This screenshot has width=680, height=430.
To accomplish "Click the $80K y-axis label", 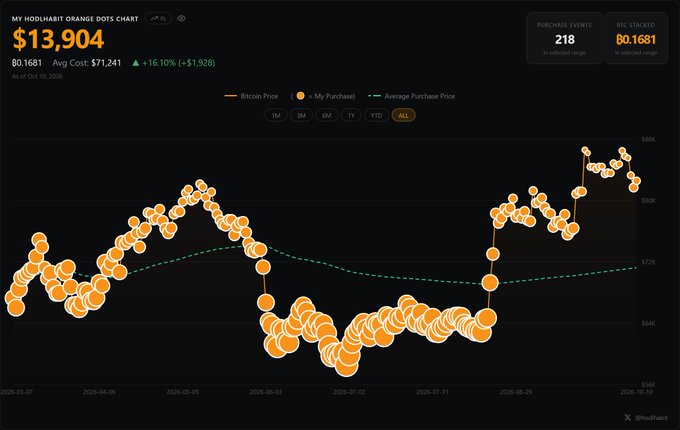I will 648,200.
